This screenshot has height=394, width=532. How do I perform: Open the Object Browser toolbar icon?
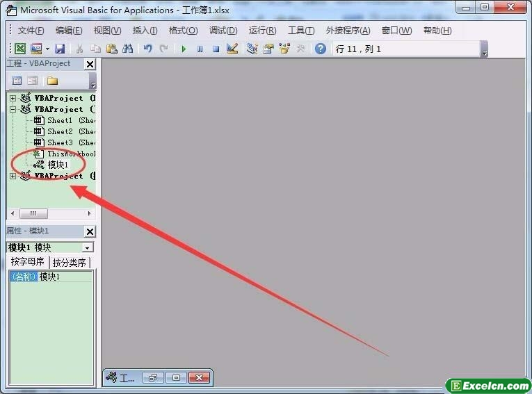click(x=284, y=49)
